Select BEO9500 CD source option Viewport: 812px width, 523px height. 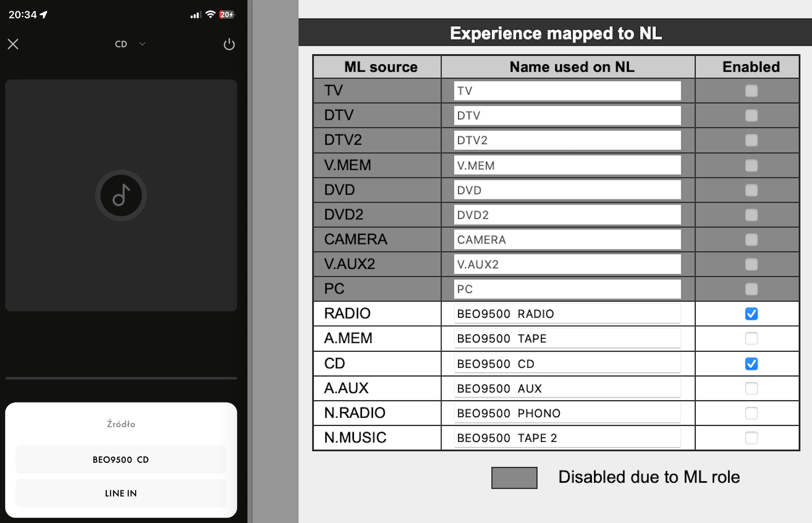pos(121,459)
